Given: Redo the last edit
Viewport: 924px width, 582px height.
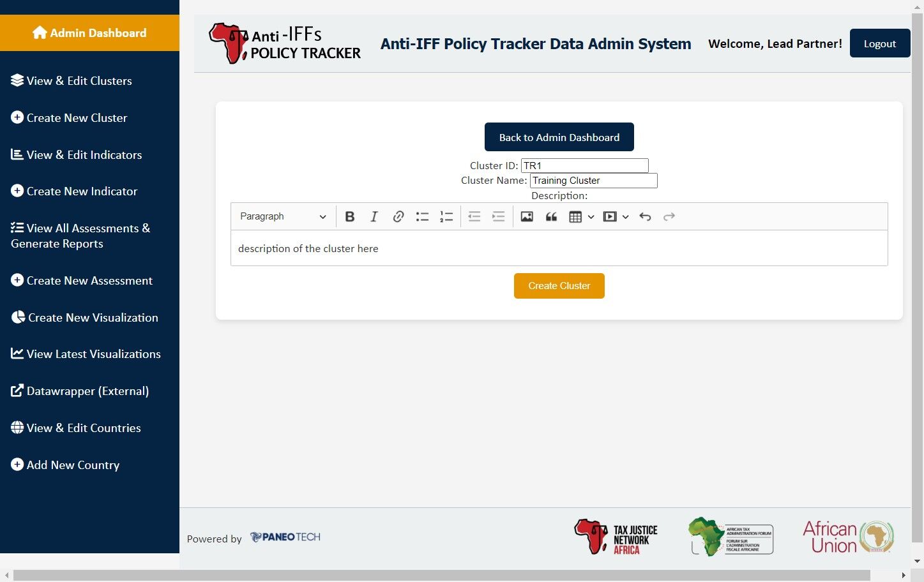Looking at the screenshot, I should 669,216.
